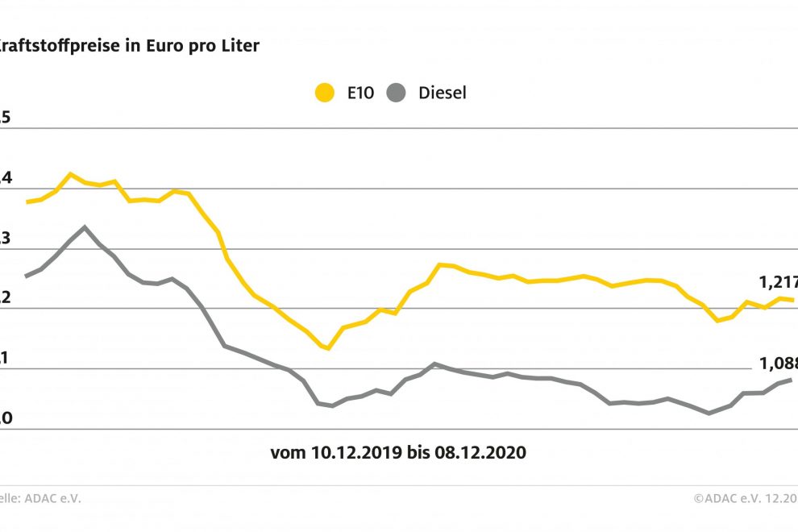Viewport: 798px width, 532px height.
Task: Click the grey Diesel legend circle
Action: pos(396,93)
